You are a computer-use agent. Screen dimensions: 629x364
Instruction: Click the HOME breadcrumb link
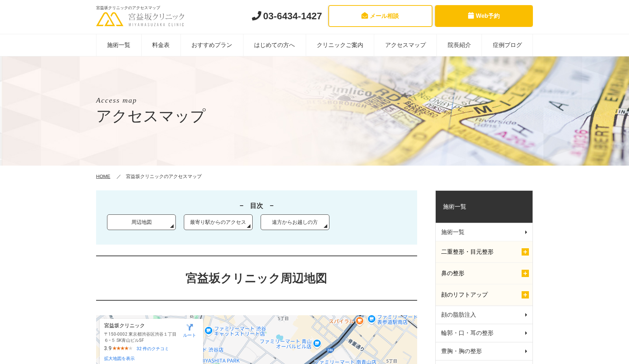tap(103, 177)
